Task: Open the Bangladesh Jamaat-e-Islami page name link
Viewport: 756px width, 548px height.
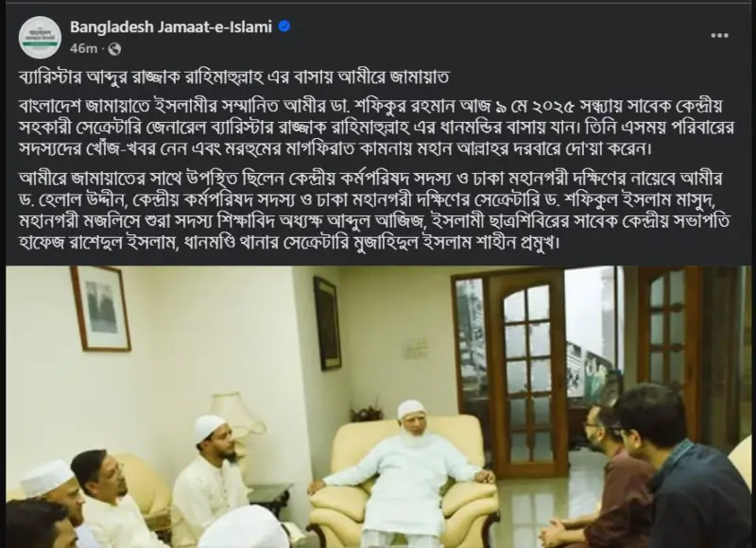Action: click(171, 26)
